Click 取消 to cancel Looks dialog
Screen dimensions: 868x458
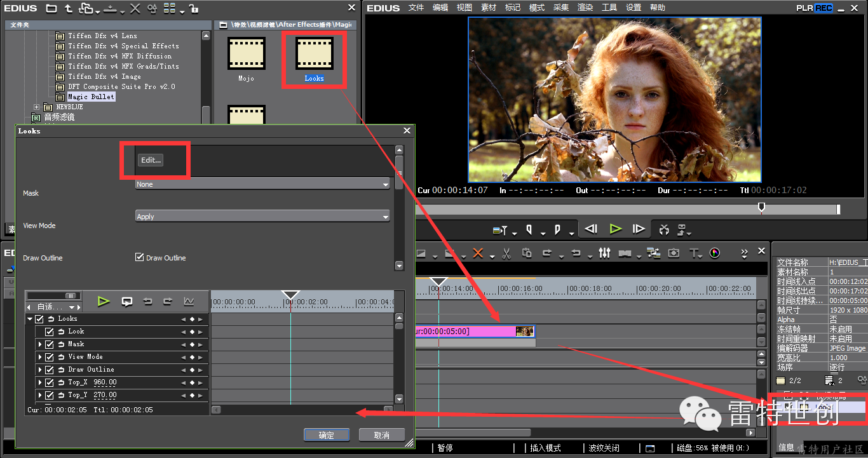(x=382, y=435)
